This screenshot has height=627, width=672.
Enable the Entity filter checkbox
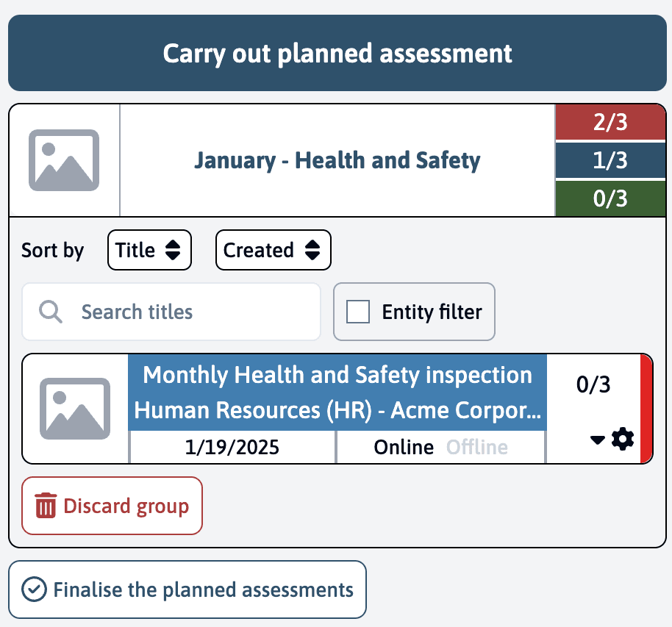pyautogui.click(x=358, y=312)
